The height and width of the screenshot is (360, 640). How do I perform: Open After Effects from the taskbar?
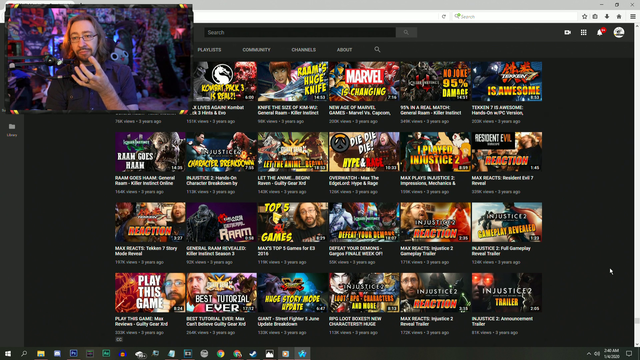[106, 353]
